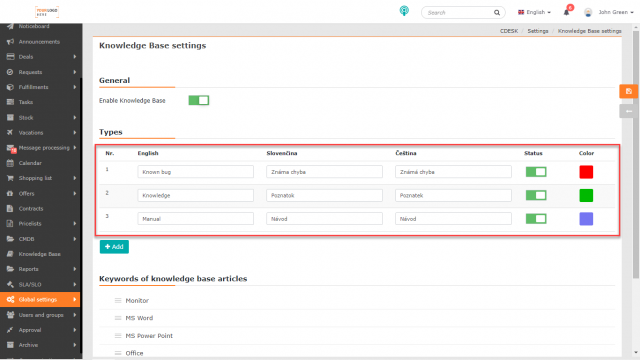Expand the Stock submenu arrow
The height and width of the screenshot is (360, 640).
click(x=75, y=118)
